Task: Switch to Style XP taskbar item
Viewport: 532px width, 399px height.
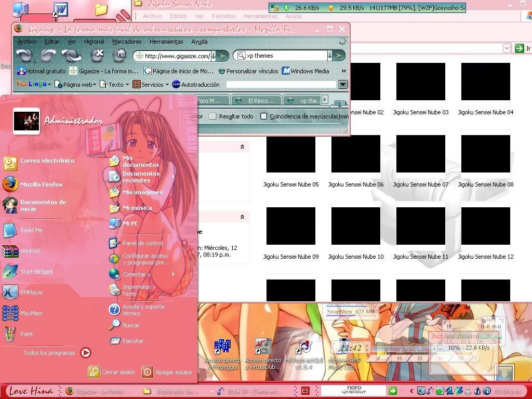Action: click(x=249, y=391)
